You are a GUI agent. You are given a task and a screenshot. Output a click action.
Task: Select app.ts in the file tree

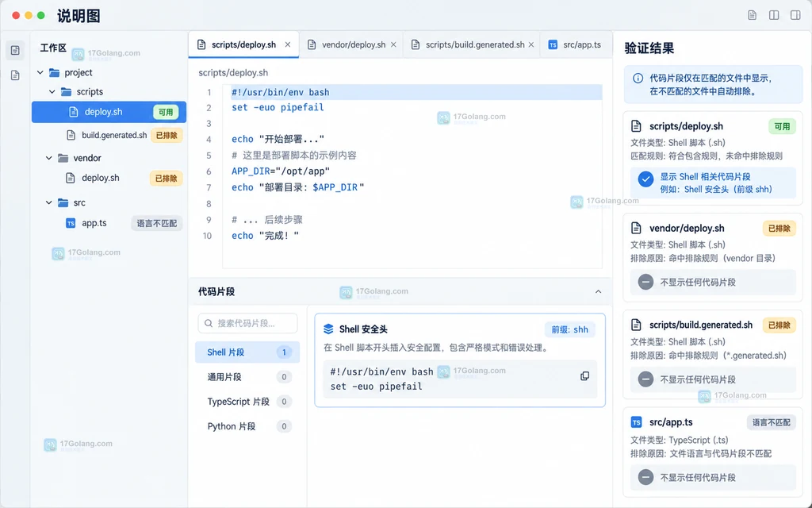pos(109,223)
